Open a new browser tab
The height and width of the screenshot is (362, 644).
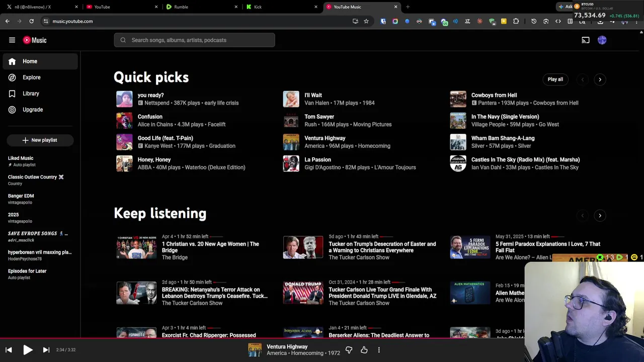point(408,7)
